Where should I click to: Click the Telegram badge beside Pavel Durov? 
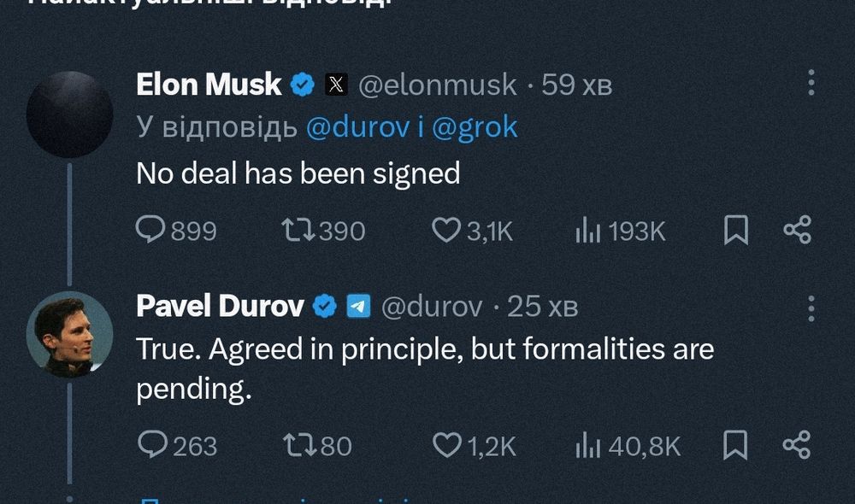tap(359, 306)
